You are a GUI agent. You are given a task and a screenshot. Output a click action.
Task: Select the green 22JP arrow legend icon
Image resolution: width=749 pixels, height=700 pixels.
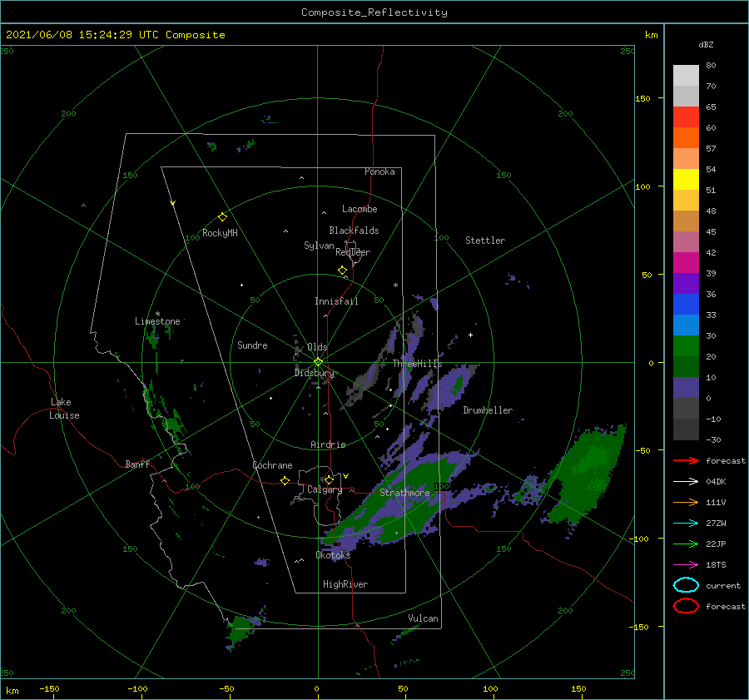(x=686, y=544)
